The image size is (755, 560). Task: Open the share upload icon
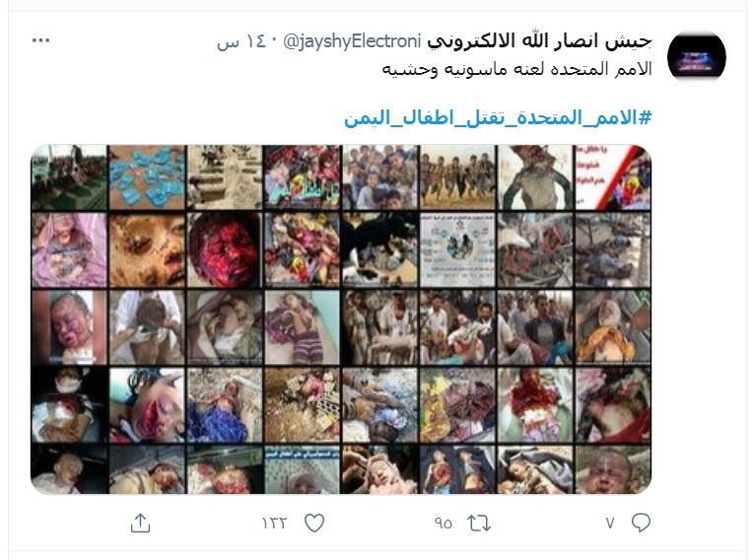(141, 523)
